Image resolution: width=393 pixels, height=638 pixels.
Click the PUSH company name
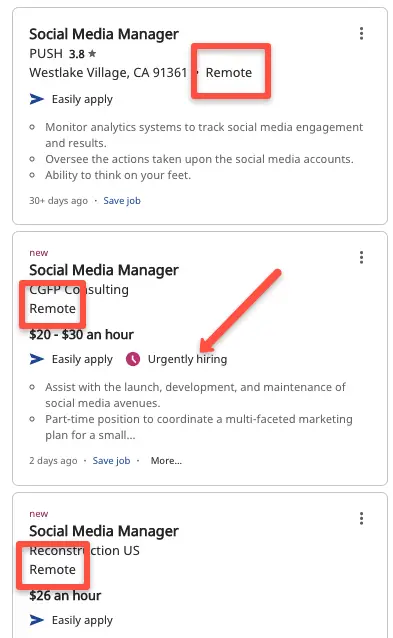pyautogui.click(x=46, y=53)
